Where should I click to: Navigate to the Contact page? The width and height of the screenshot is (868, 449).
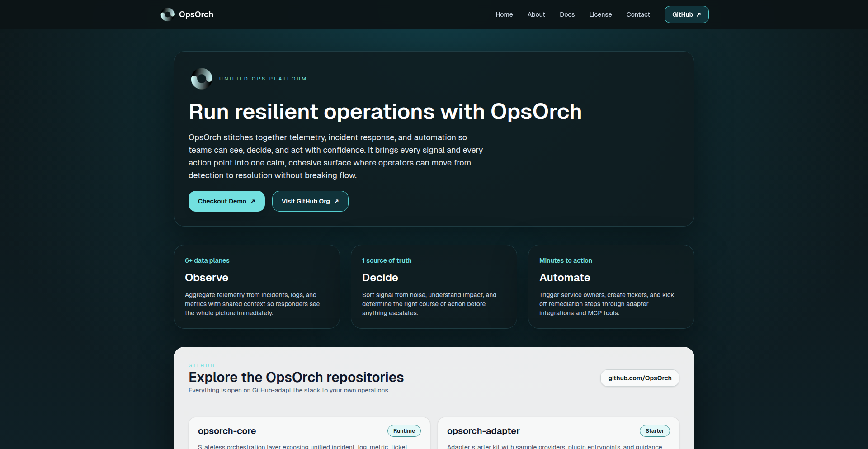638,14
